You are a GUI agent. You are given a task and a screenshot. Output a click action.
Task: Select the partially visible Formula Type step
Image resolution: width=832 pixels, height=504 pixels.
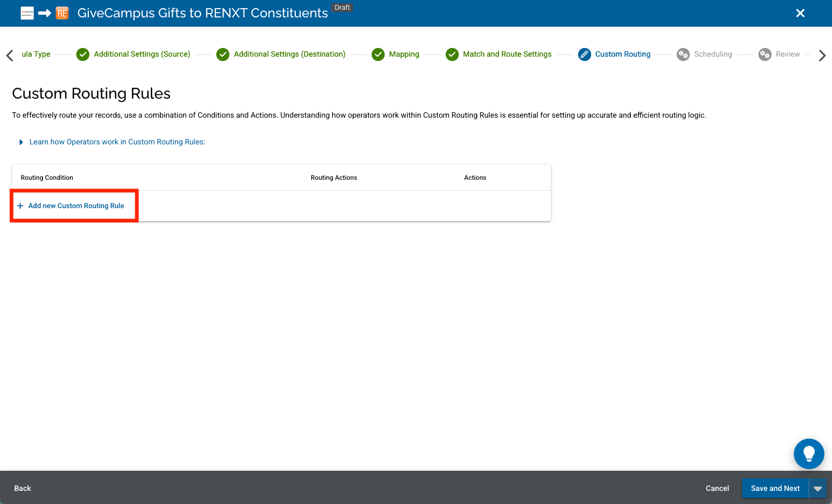36,54
